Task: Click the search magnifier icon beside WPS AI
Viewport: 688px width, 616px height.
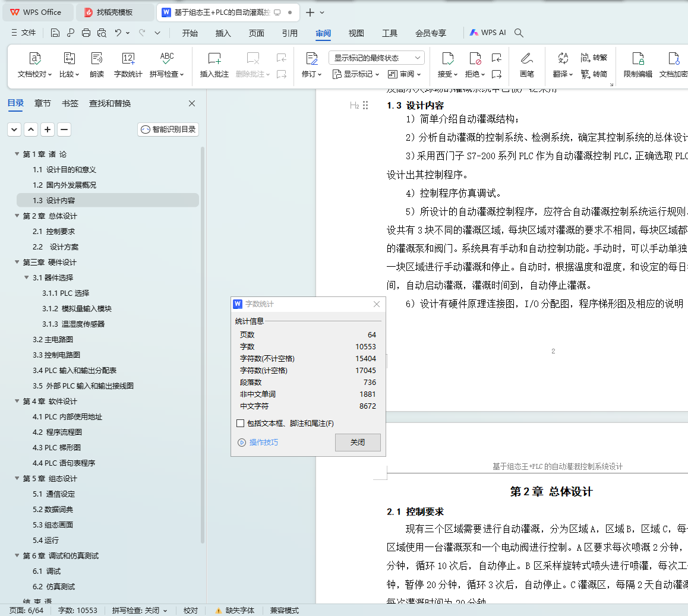Action: point(519,33)
